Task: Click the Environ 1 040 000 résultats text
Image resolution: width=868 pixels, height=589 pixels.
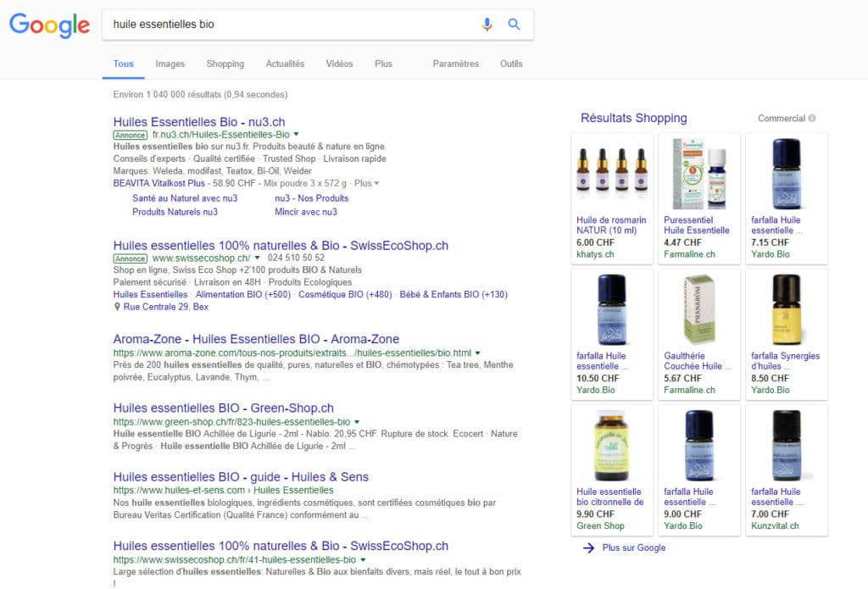Action: (200, 95)
